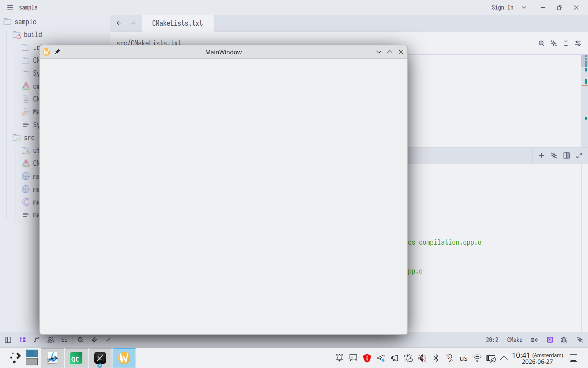Open editor controls sliders icon
The height and width of the screenshot is (368, 588).
578,43
